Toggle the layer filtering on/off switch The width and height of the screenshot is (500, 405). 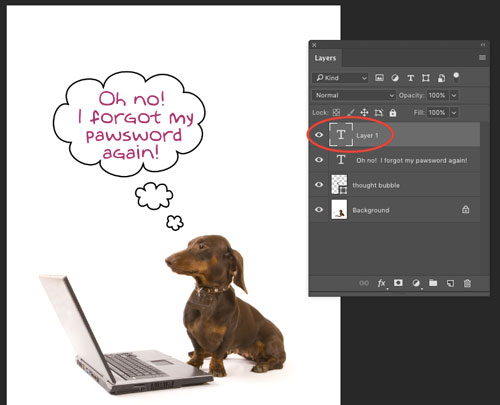pos(456,77)
